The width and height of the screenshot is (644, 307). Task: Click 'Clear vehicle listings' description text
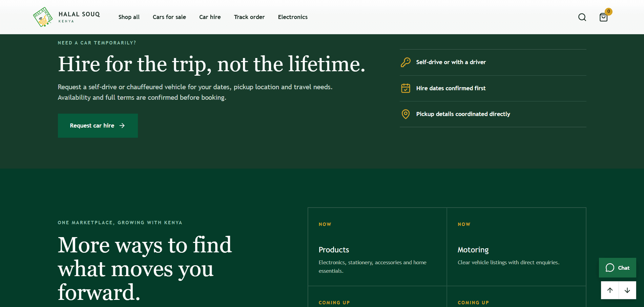[x=508, y=263]
